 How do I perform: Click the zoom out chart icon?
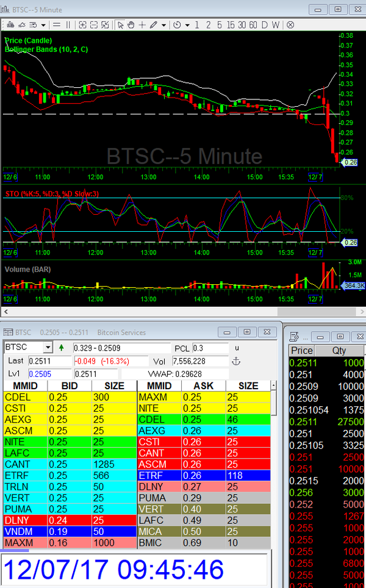tap(95, 25)
